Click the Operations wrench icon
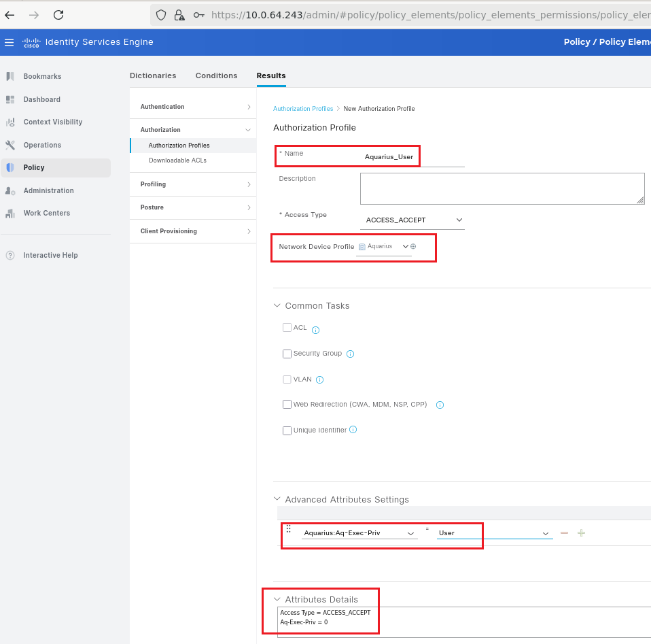 point(10,145)
